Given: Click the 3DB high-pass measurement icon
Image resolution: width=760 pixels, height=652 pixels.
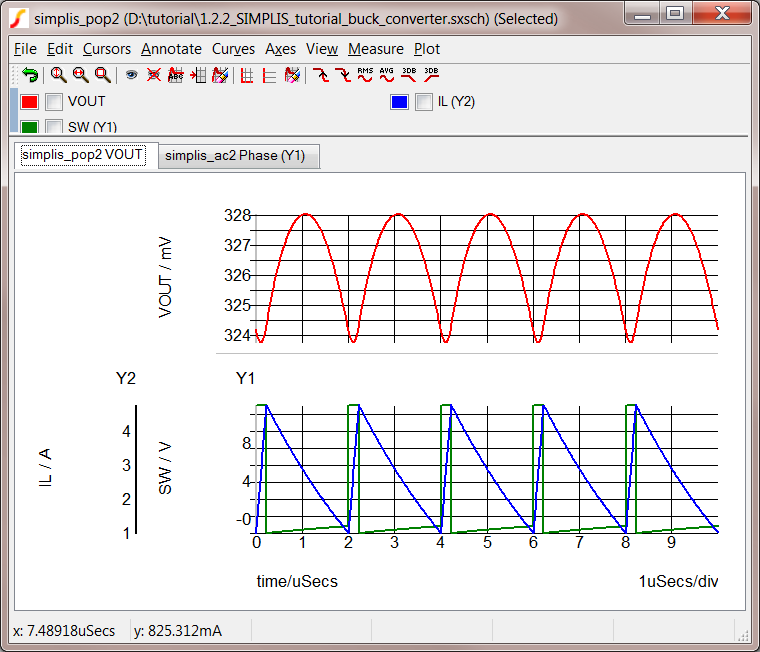Looking at the screenshot, I should coord(431,75).
